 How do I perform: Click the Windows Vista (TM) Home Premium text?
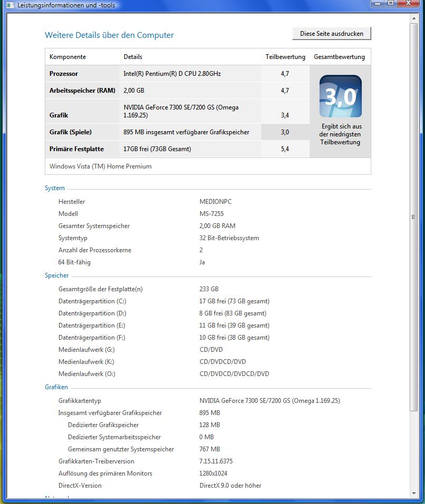[100, 166]
